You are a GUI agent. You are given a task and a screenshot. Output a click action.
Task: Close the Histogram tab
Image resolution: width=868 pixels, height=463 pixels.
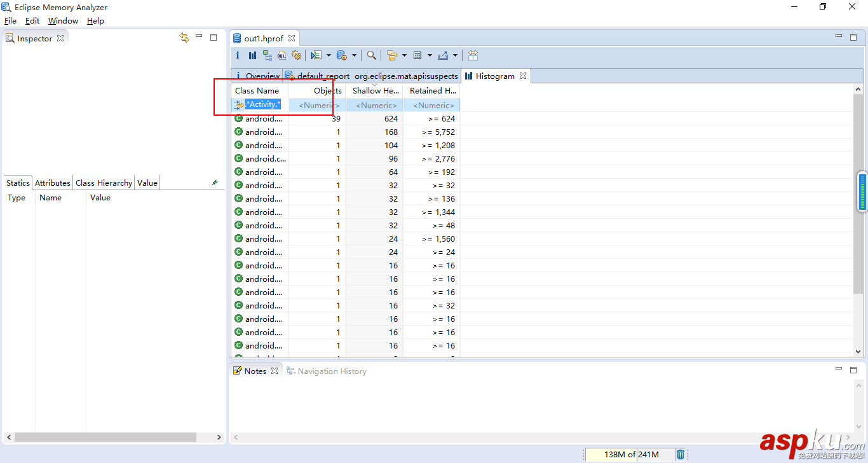[x=523, y=76]
